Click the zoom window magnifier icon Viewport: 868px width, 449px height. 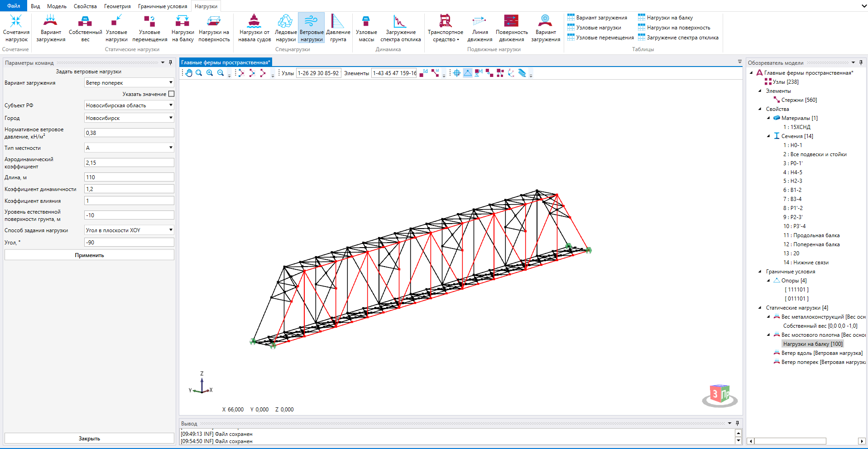tap(199, 73)
